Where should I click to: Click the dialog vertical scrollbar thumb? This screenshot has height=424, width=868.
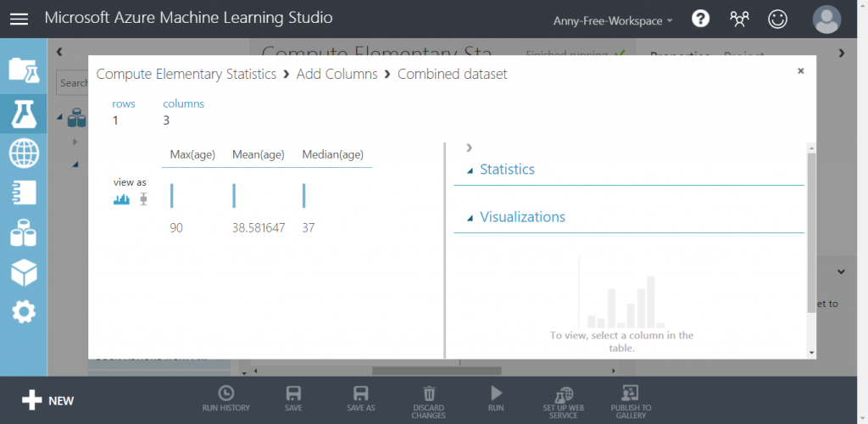(x=811, y=232)
